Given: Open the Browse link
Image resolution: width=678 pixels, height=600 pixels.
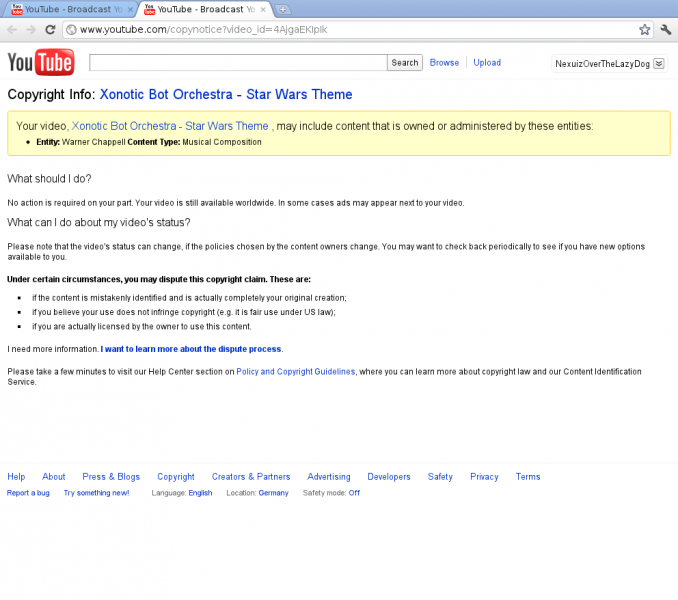Looking at the screenshot, I should click(x=444, y=63).
